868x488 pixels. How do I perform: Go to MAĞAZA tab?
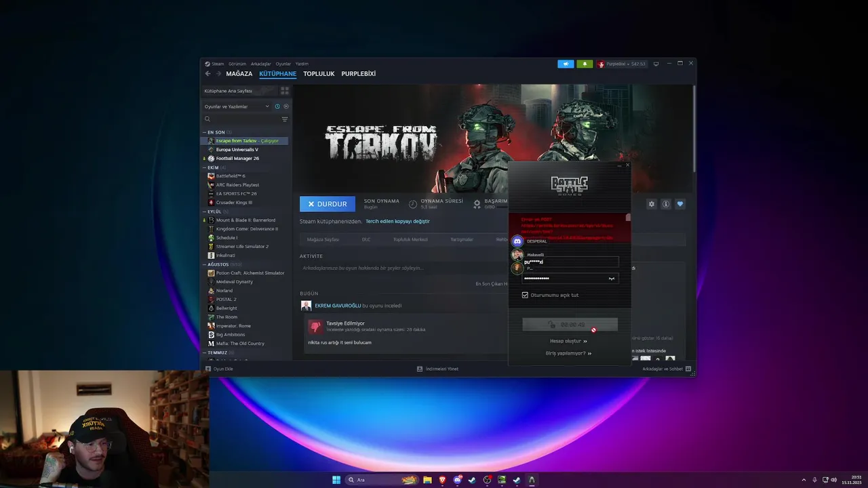coord(239,74)
